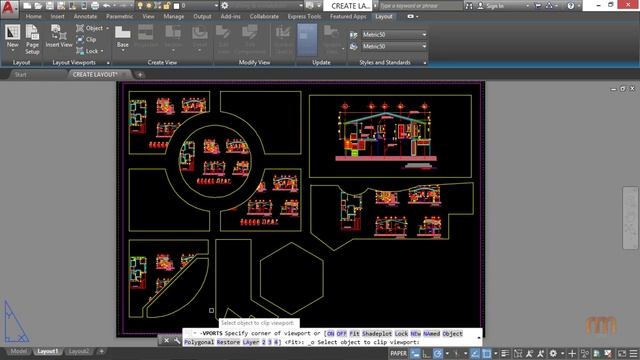Switch to the Insert ribbon tab
Viewport: 640px width, 360px height.
point(58,16)
